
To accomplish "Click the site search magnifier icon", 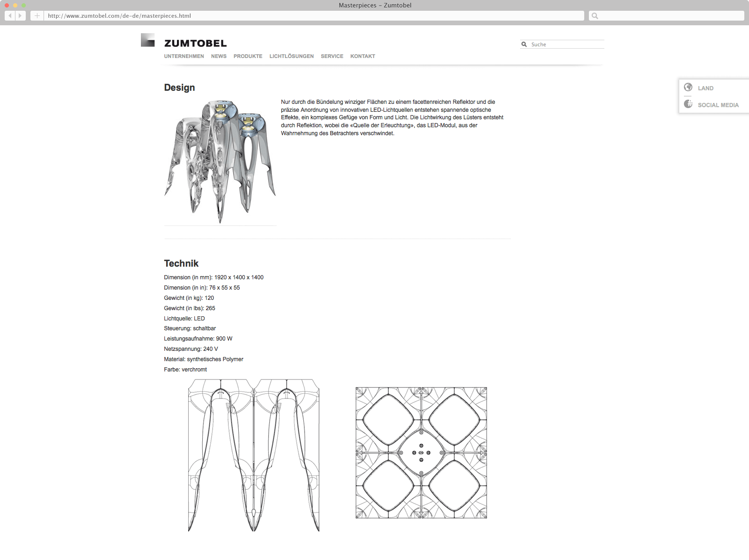I will pos(524,44).
